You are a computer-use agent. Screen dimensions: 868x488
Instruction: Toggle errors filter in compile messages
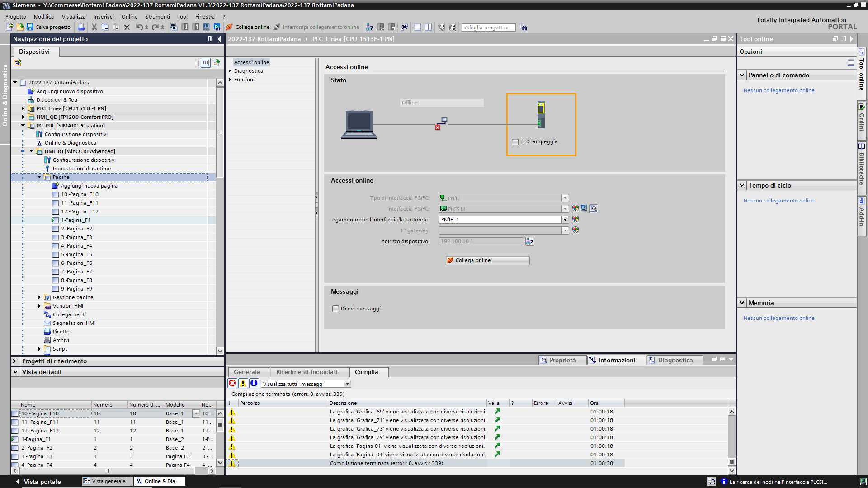pos(232,383)
